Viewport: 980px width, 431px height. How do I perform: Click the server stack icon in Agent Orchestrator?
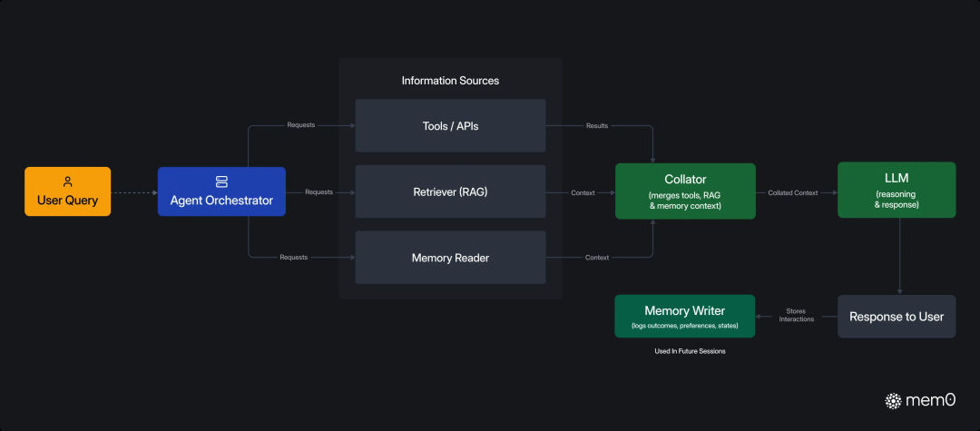coord(221,182)
